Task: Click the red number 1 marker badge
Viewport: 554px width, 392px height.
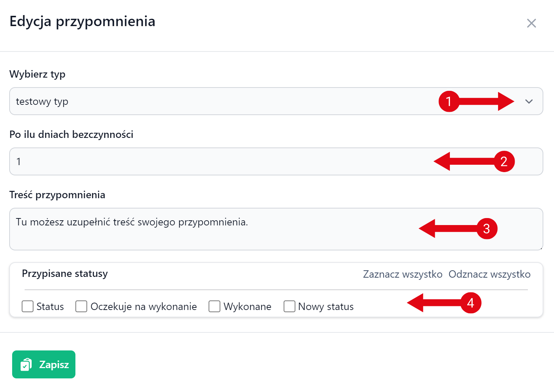Action: pyautogui.click(x=449, y=101)
